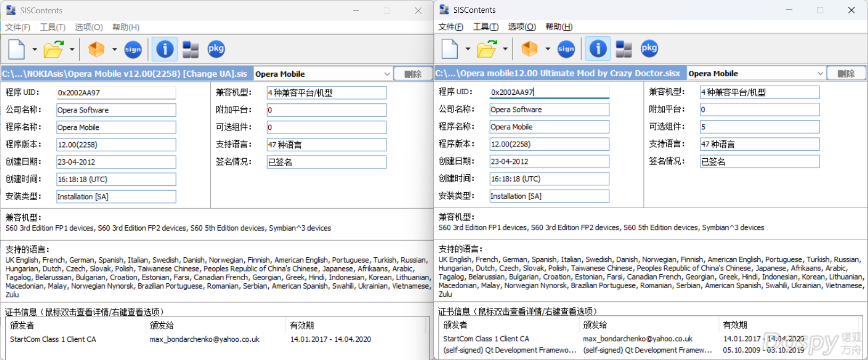Click 创建时间 field in left window

point(116,179)
